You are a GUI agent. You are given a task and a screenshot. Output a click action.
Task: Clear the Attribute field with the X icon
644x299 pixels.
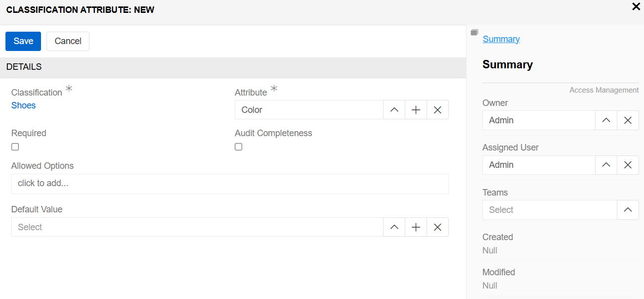point(437,109)
